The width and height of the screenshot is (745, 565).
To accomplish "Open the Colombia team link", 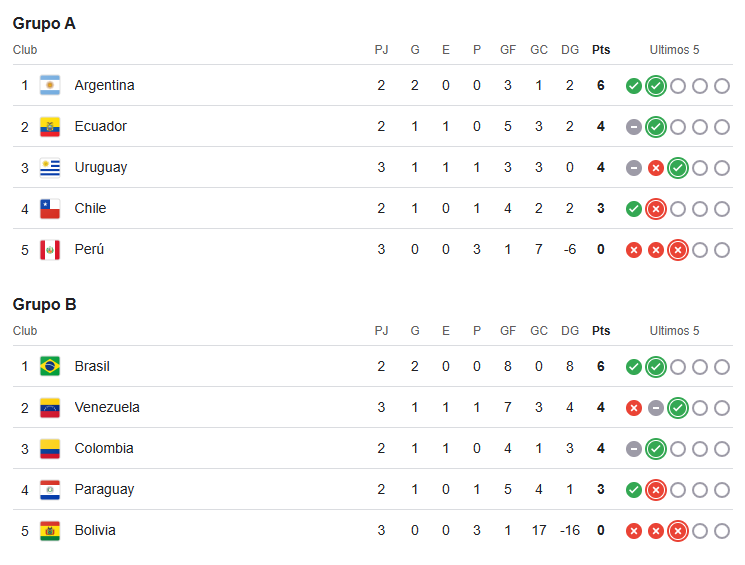I will coord(104,448).
